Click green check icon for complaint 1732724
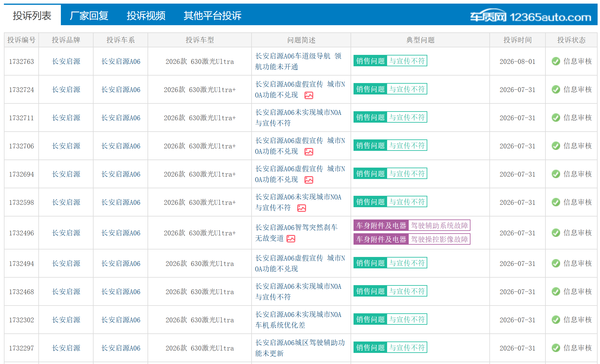The image size is (600, 364). [556, 89]
